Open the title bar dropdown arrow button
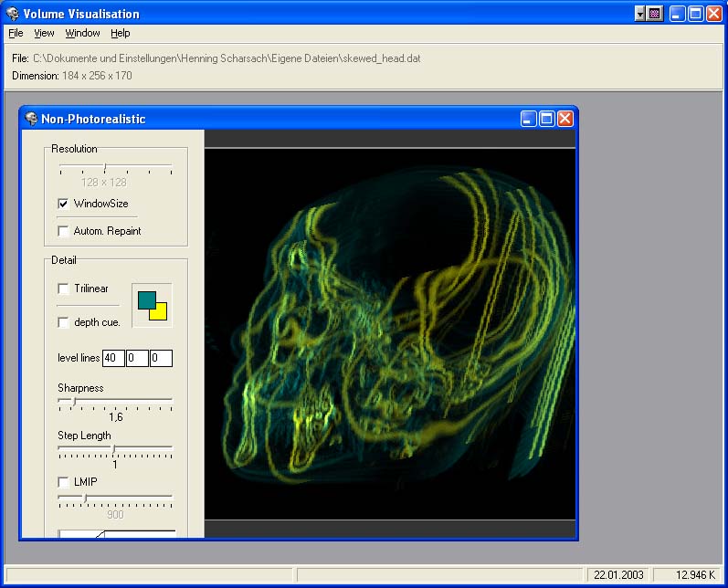The image size is (728, 588). pyautogui.click(x=640, y=14)
